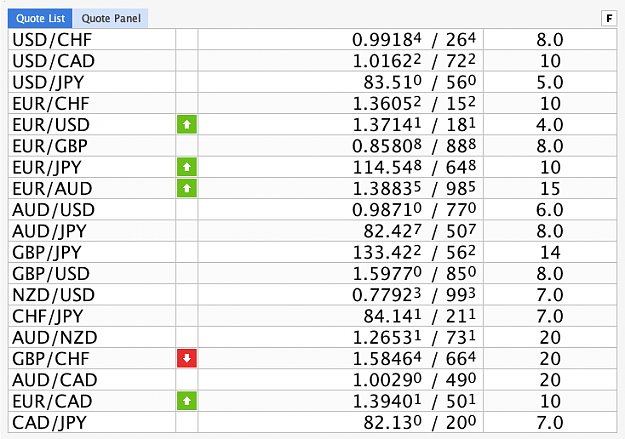Click the F button at top right
Viewport: 625px width, 439px height.
click(x=609, y=18)
